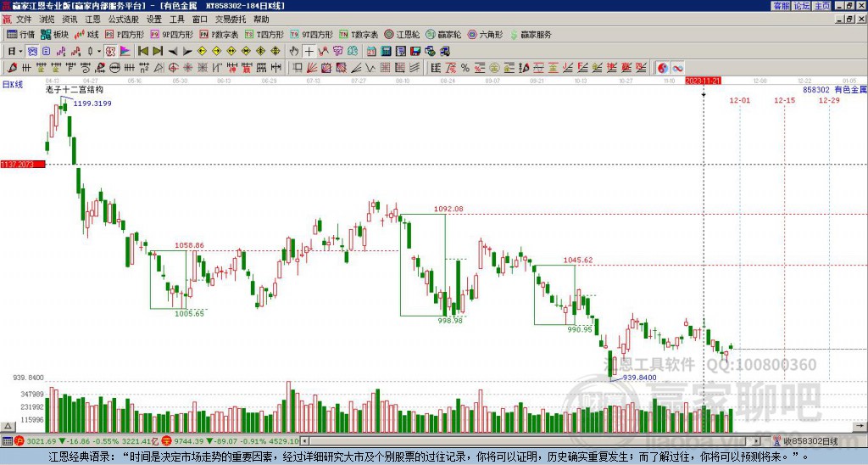This screenshot has height=465, width=868.
Task: Open 赢家服务 from toolbar
Action: [x=531, y=34]
